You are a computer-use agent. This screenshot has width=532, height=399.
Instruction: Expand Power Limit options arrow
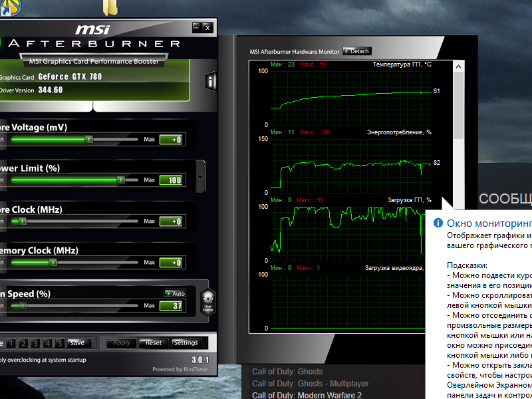tap(201, 177)
